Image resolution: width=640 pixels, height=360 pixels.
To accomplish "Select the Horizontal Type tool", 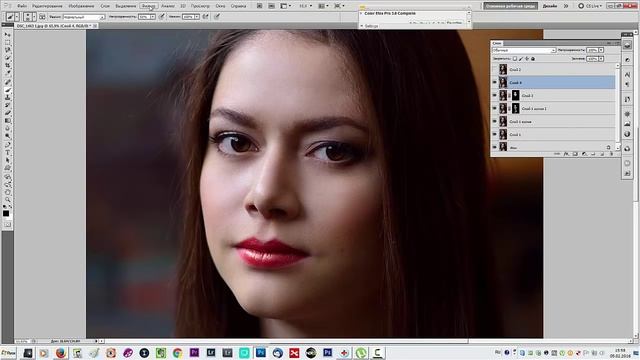I will [7, 153].
